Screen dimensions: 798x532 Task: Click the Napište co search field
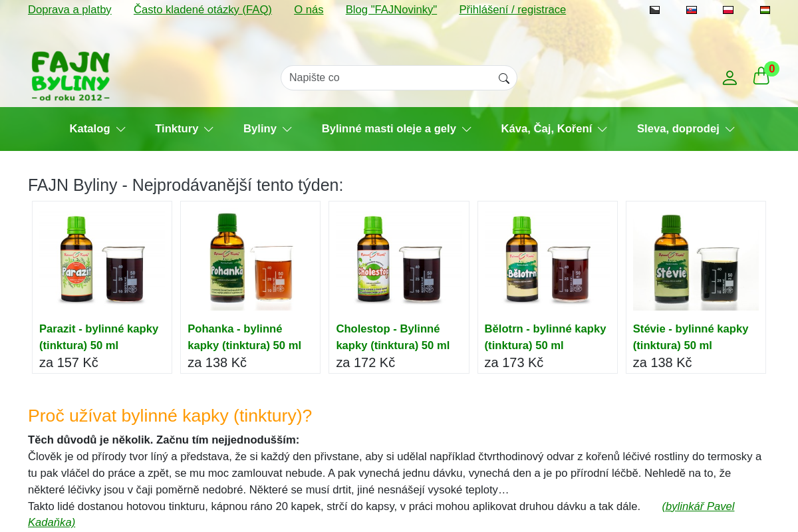pos(389,78)
